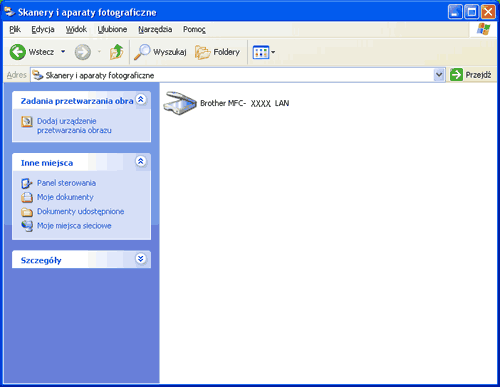Click Dodaj urządzenie przetwarzania obrazu link
500x387 pixels.
[x=74, y=126]
